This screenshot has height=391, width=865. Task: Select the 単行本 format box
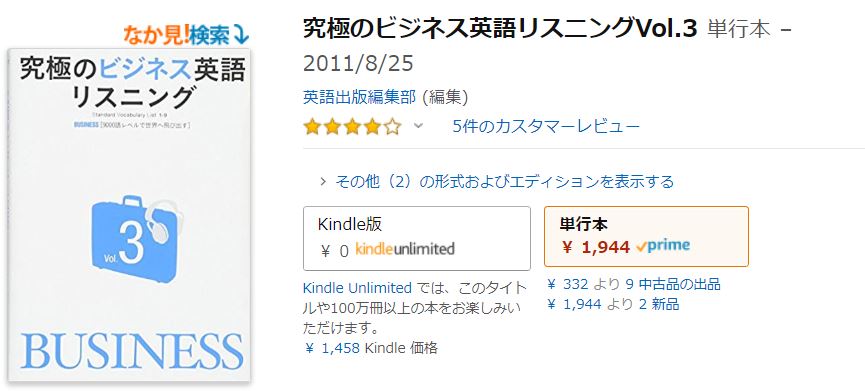click(646, 236)
